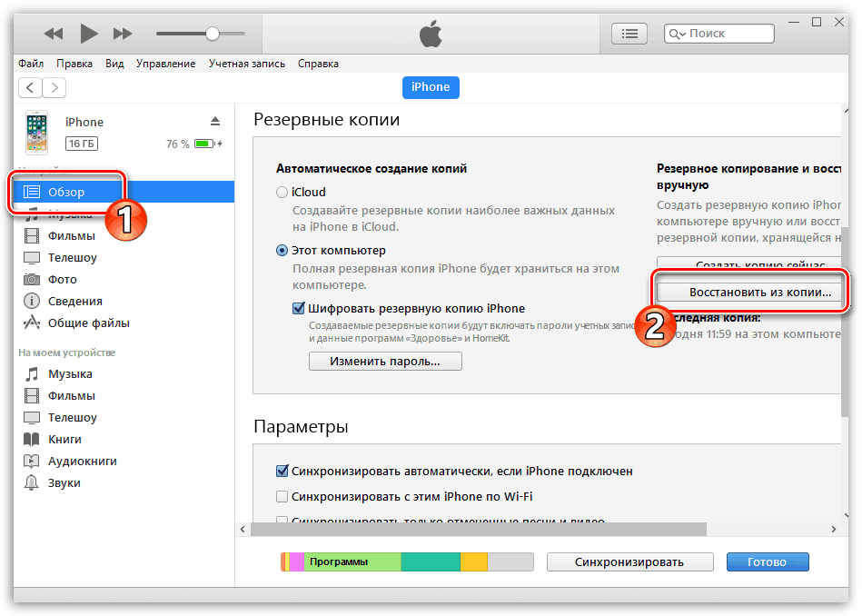Enable 'Синхронизировать с этим iPhone по Wi-Fi'
This screenshot has height=616, width=862.
point(282,497)
